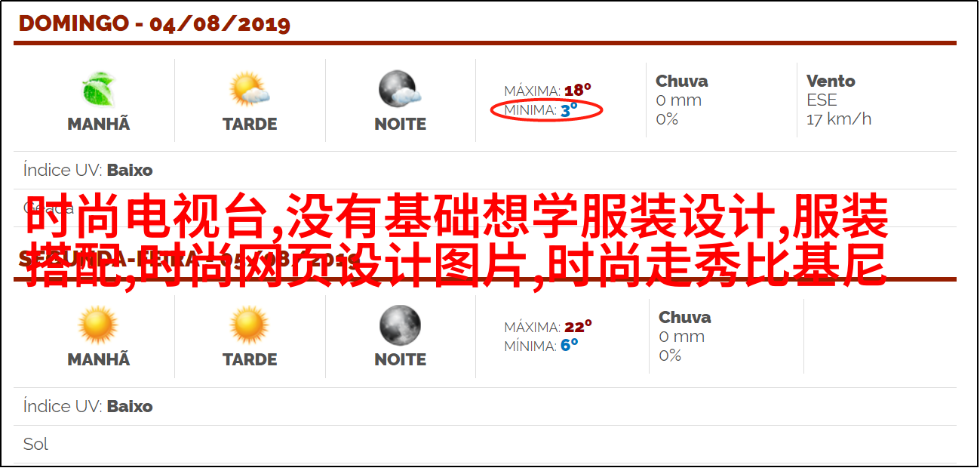The height and width of the screenshot is (468, 980).
Task: Click the NOITE label under Sunday
Action: 401,124
